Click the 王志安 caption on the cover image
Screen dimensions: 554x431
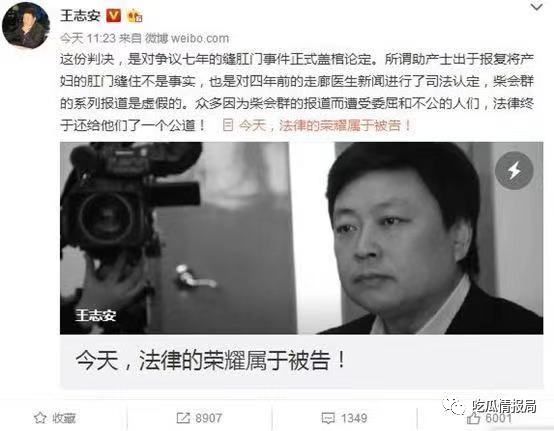(x=95, y=315)
